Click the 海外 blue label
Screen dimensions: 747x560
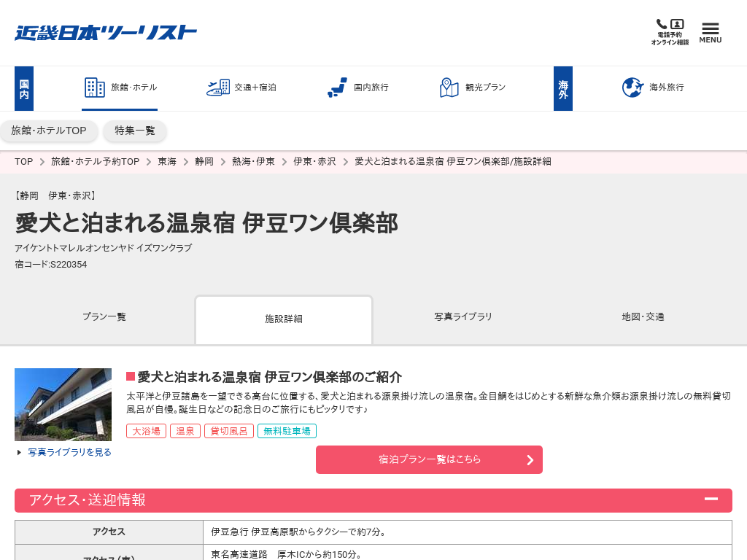coord(563,88)
